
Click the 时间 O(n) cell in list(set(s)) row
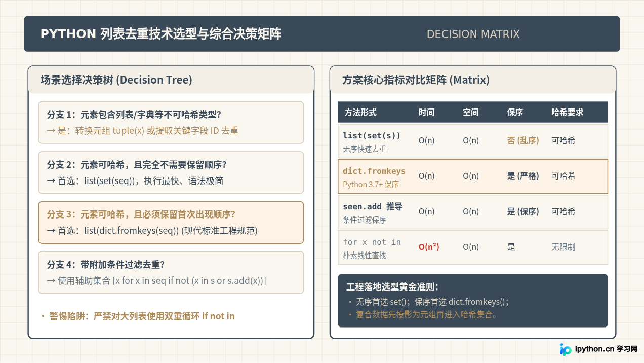pos(426,141)
